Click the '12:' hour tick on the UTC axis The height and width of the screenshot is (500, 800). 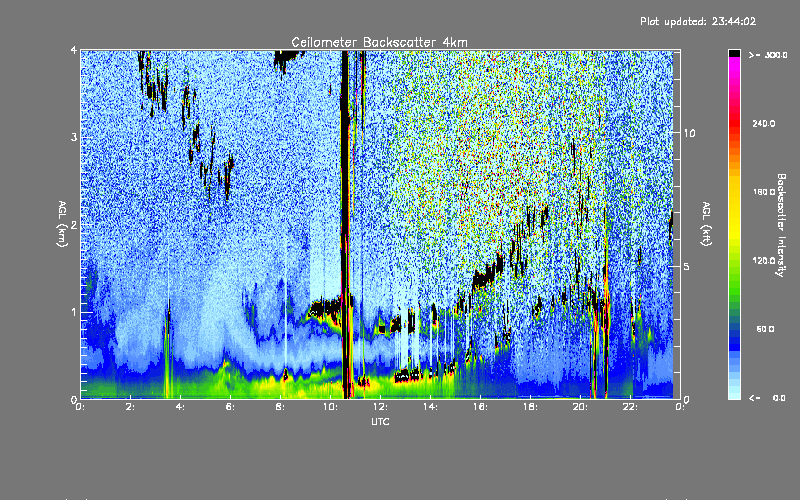tap(381, 407)
